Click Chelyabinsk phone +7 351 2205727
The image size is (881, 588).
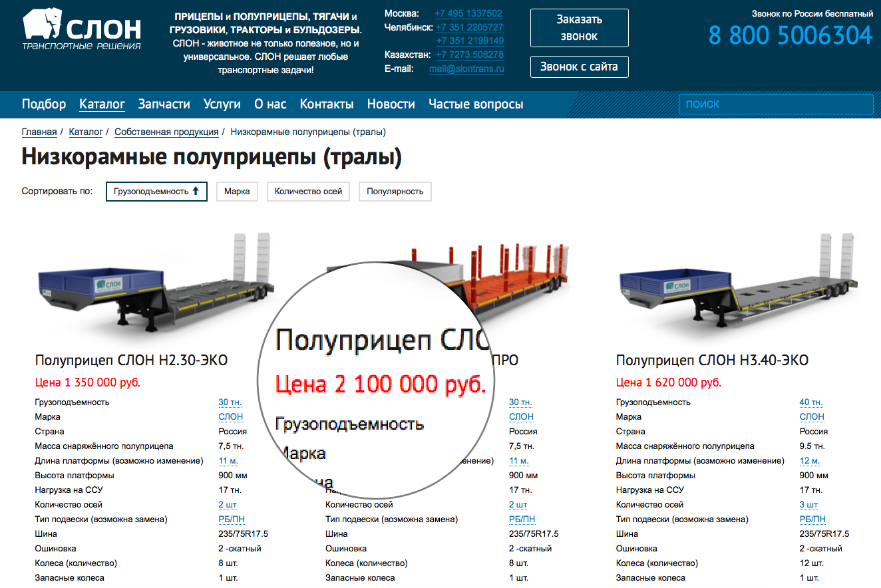click(469, 27)
